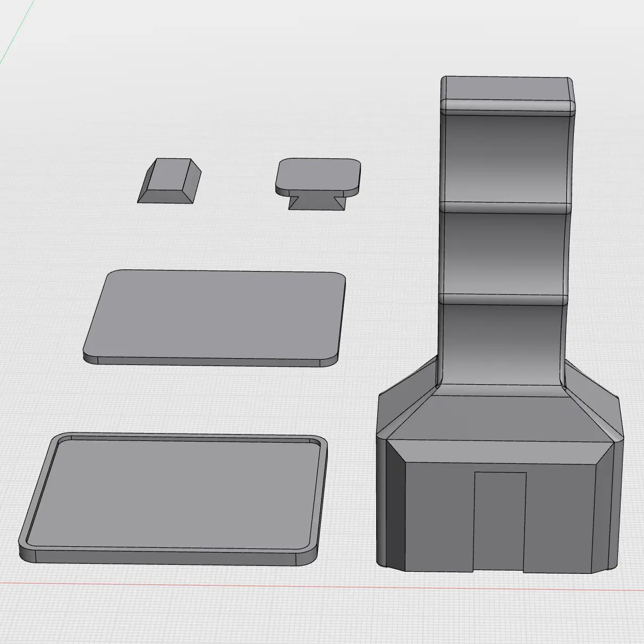Select the small trapezoid wedge block
This screenshot has width=644, height=644.
pos(170,181)
